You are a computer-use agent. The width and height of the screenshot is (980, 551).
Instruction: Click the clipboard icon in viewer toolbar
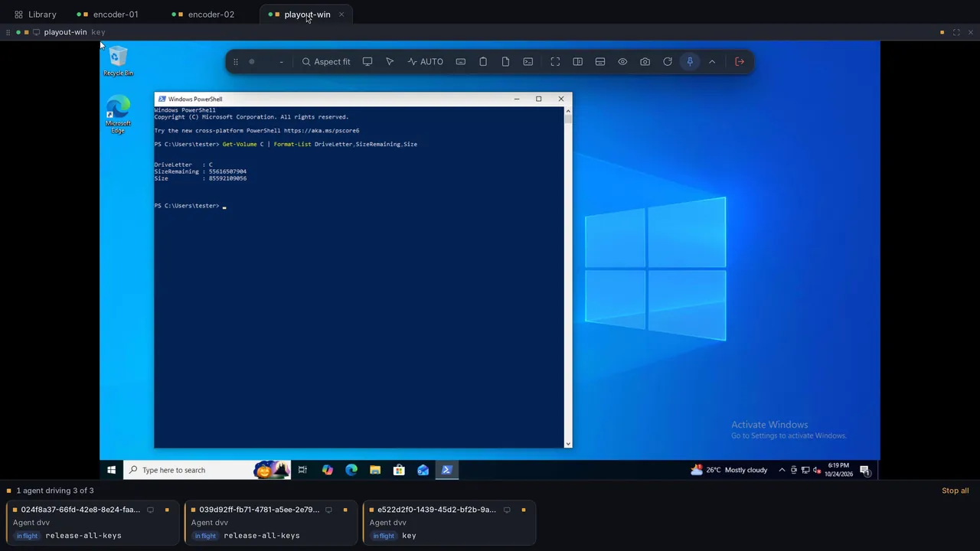click(x=483, y=62)
